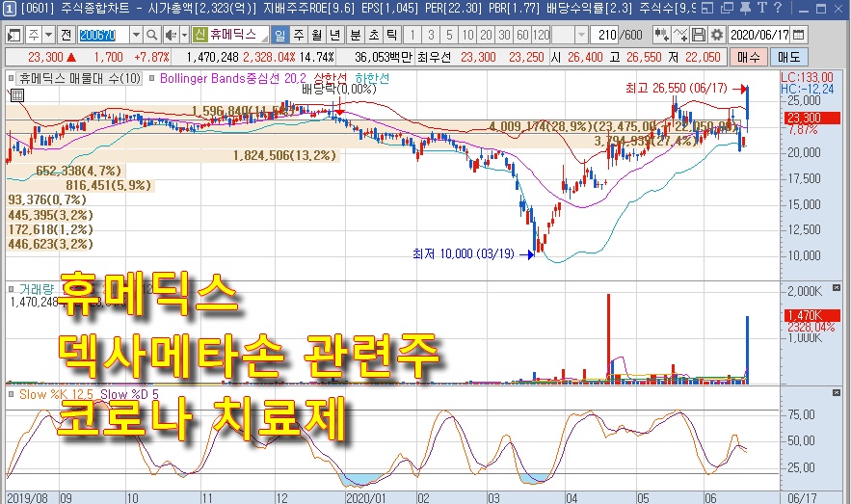Select interval 3 button

pos(432,36)
